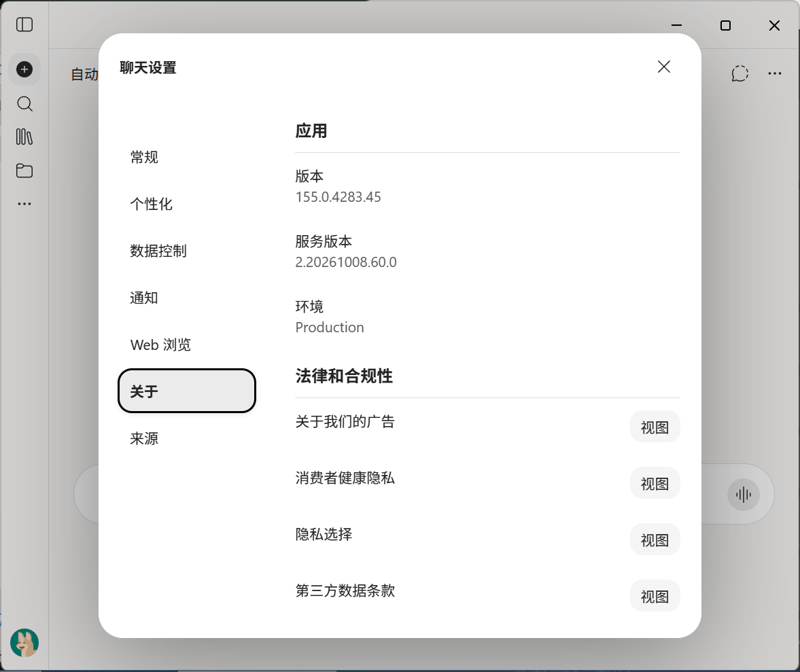Screen dimensions: 800x672
Task: Click the 环境 label
Action: (309, 306)
